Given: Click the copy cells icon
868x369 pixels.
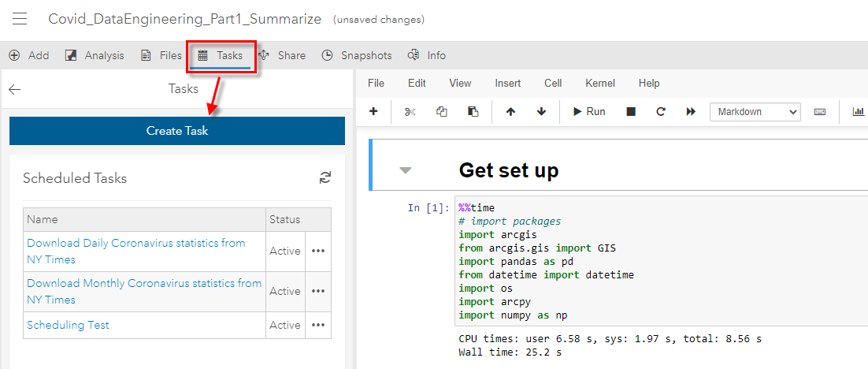Looking at the screenshot, I should coord(441,112).
